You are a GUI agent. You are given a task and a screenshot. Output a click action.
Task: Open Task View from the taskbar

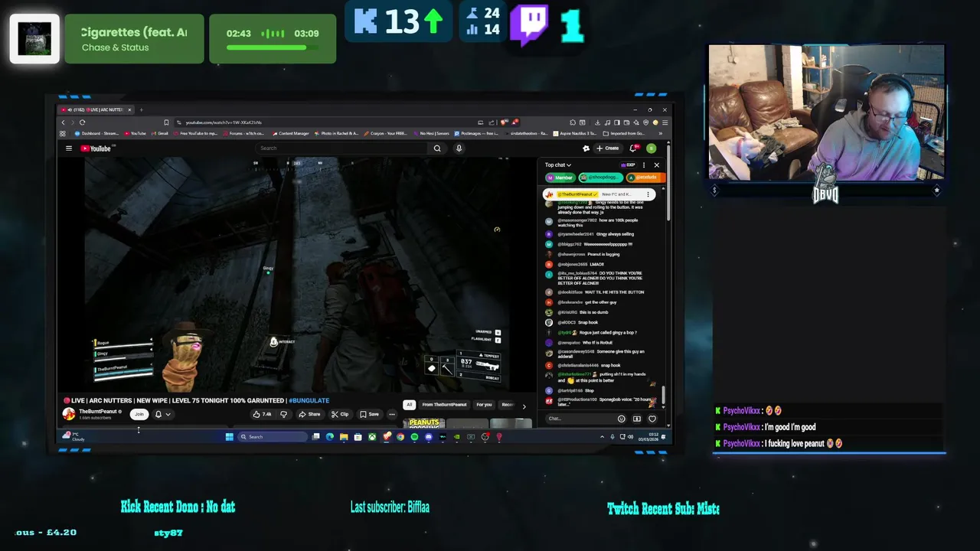(x=315, y=437)
